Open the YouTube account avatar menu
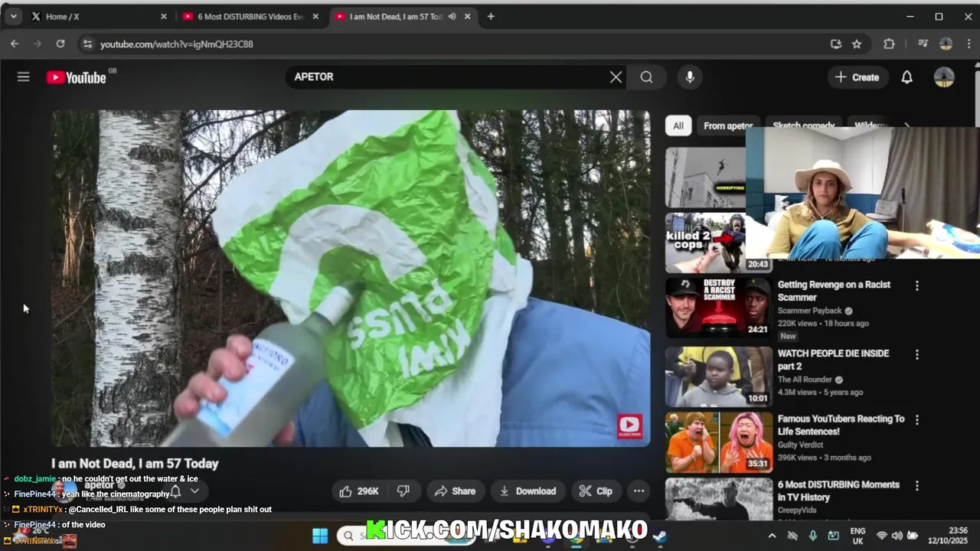The image size is (980, 551). point(944,77)
